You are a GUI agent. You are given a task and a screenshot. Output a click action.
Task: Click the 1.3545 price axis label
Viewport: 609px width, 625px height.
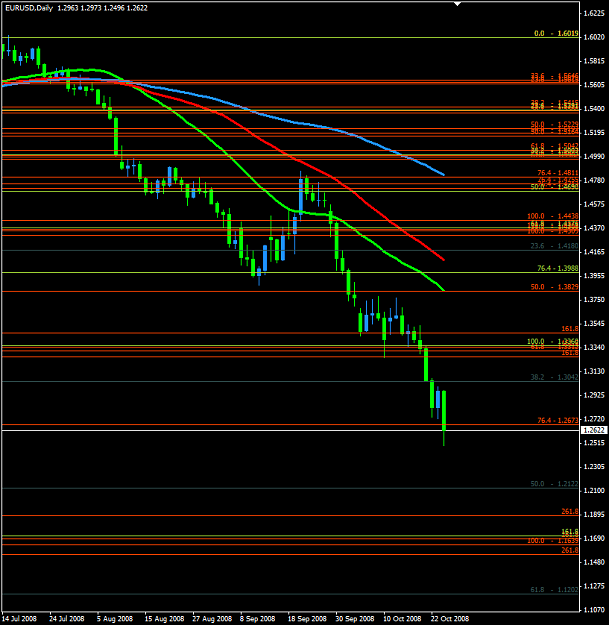click(x=594, y=324)
